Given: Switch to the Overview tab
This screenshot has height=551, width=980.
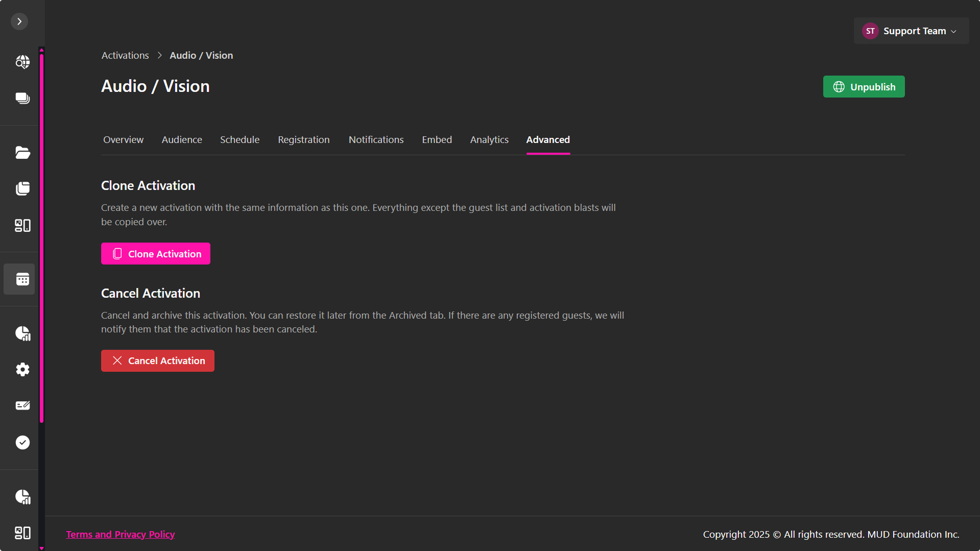Looking at the screenshot, I should point(123,139).
